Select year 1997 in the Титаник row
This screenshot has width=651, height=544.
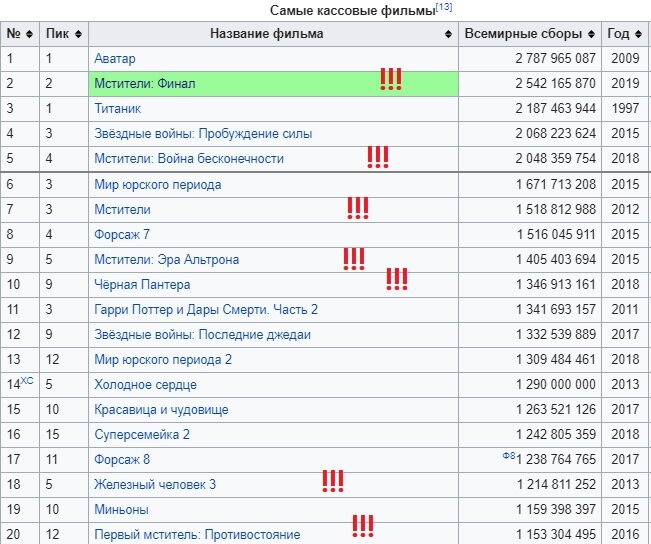625,108
